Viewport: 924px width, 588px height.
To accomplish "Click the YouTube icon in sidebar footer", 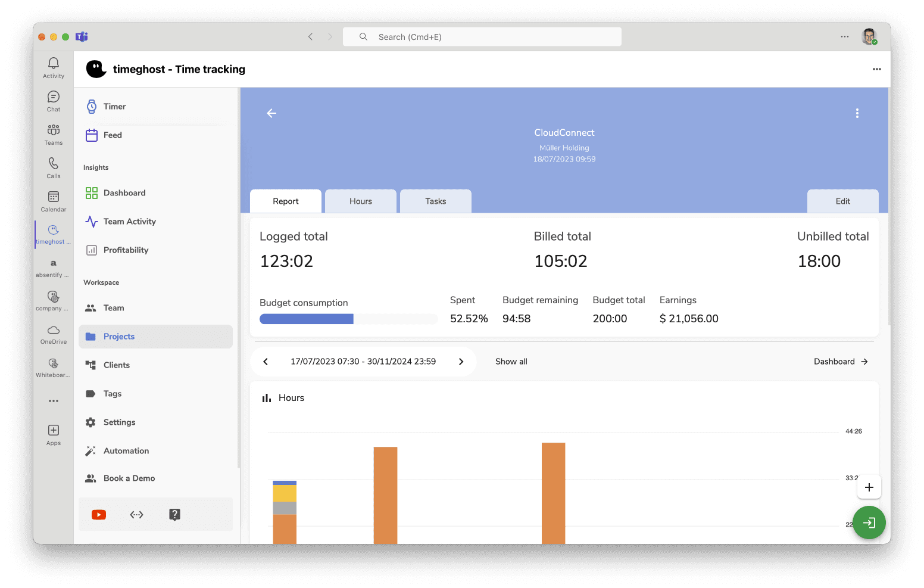I will pyautogui.click(x=99, y=515).
